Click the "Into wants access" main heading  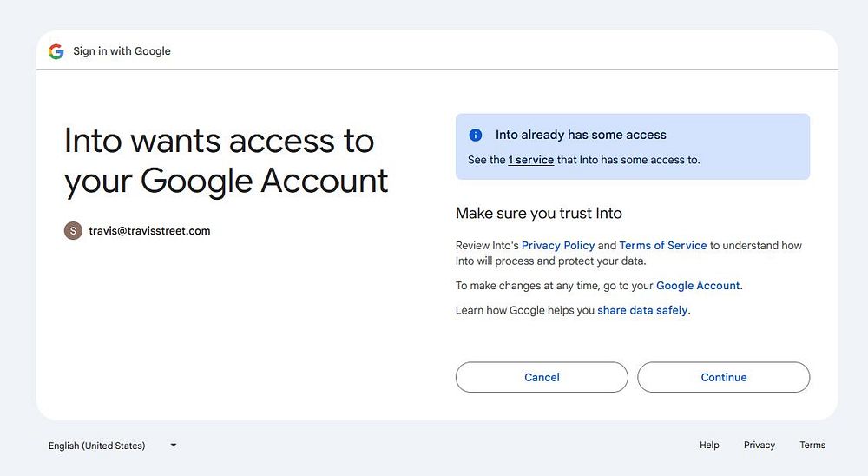(x=226, y=161)
